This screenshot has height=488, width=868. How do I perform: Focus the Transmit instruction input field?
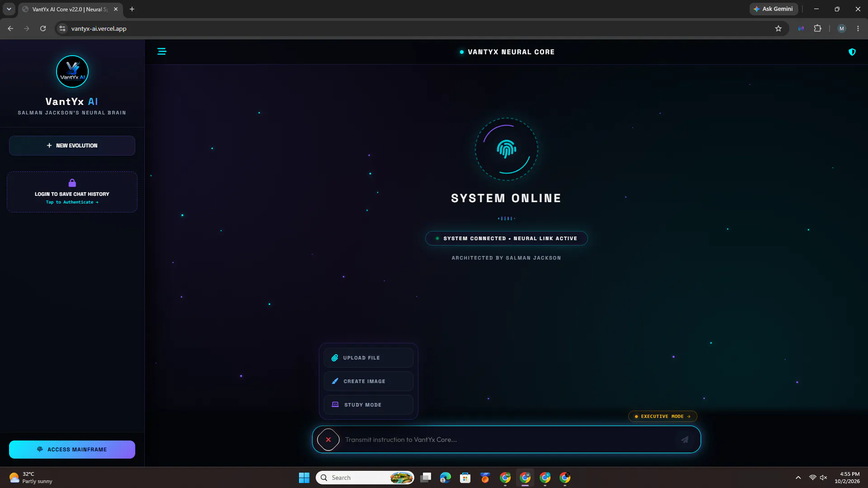[507, 440]
